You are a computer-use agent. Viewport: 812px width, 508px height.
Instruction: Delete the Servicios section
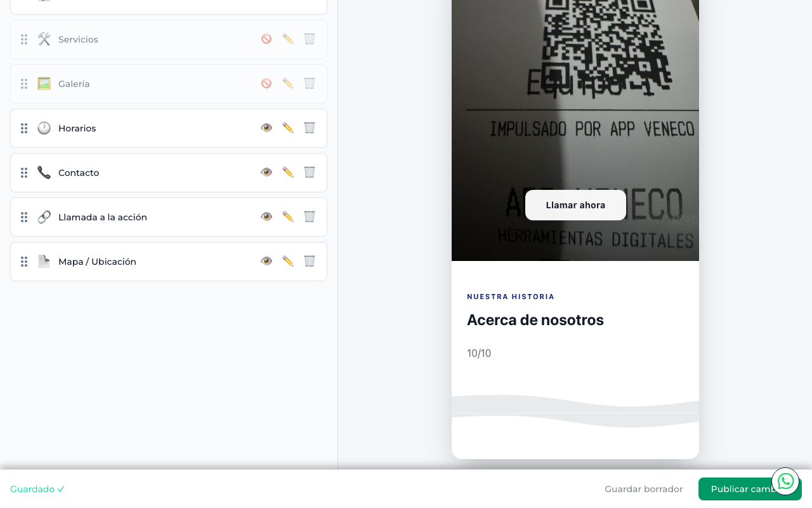(310, 39)
